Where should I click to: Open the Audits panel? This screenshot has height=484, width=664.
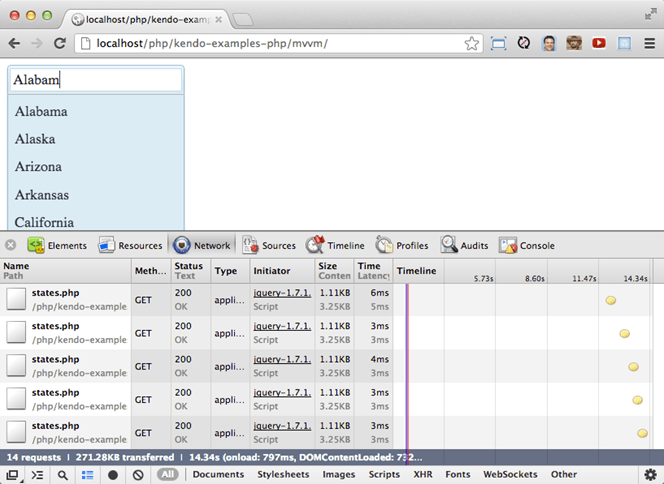coord(465,245)
